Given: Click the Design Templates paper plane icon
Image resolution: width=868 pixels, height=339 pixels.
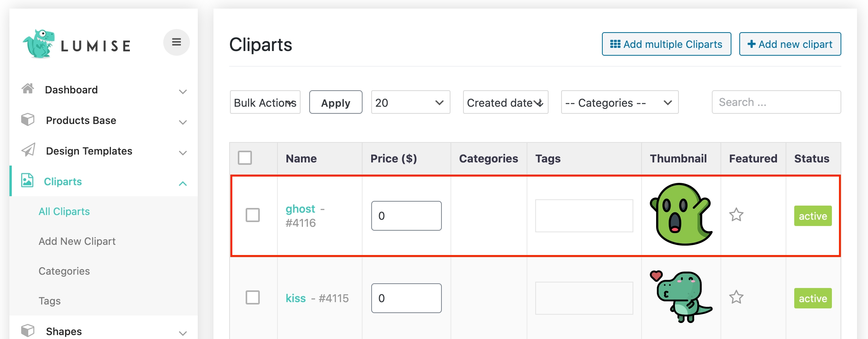Looking at the screenshot, I should pyautogui.click(x=28, y=150).
